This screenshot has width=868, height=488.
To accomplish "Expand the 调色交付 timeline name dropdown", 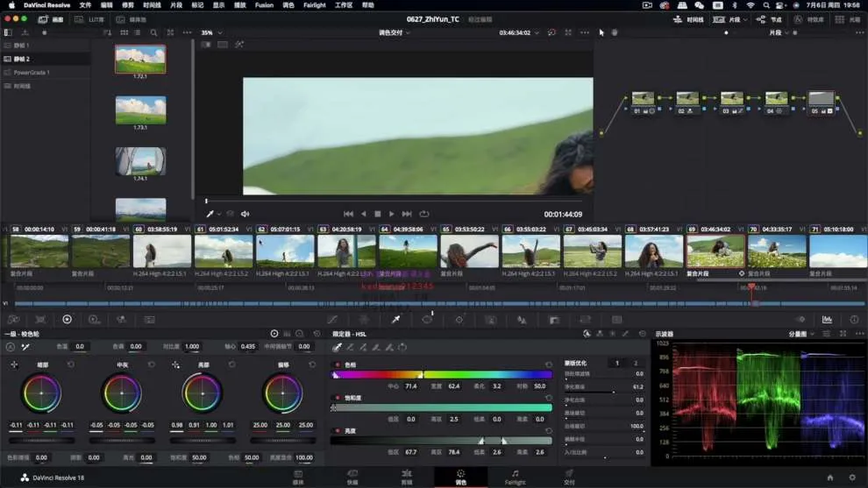I will click(x=395, y=33).
